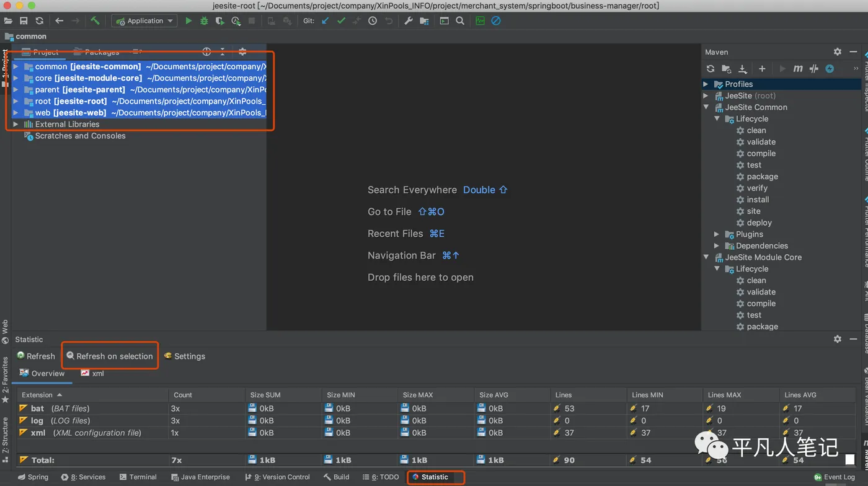
Task: Click the Synchronize icon in main toolbar
Action: coord(40,21)
